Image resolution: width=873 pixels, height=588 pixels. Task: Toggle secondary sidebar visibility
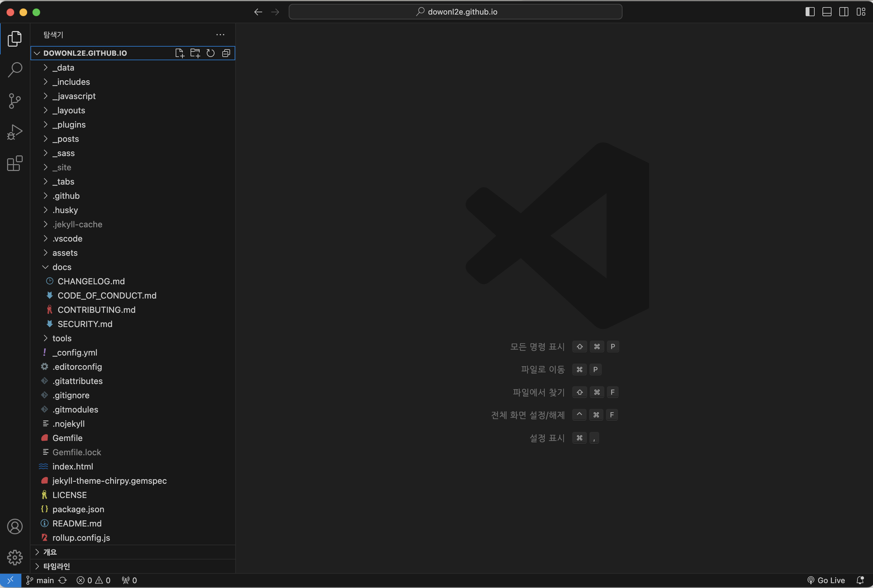point(844,12)
